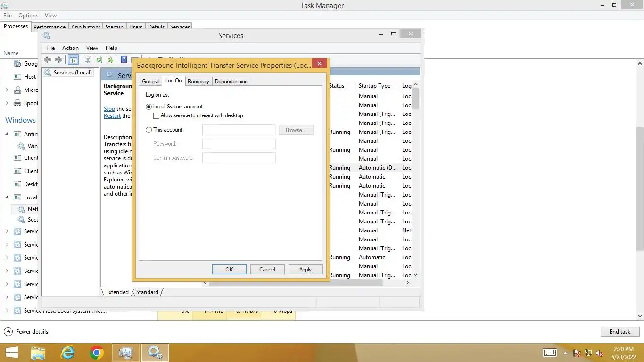The image size is (644, 362).
Task: Toggle Show/Hide Console Tree toolbar icon
Action: coord(73,59)
